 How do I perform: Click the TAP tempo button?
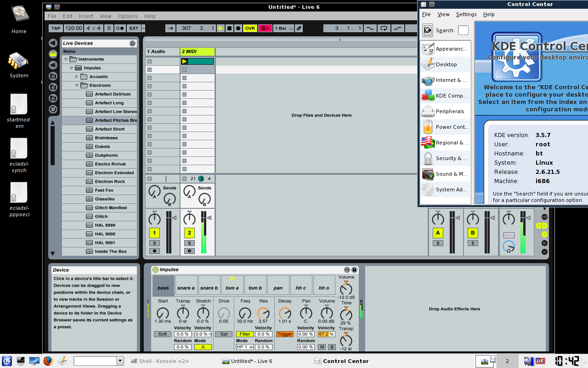(56, 28)
